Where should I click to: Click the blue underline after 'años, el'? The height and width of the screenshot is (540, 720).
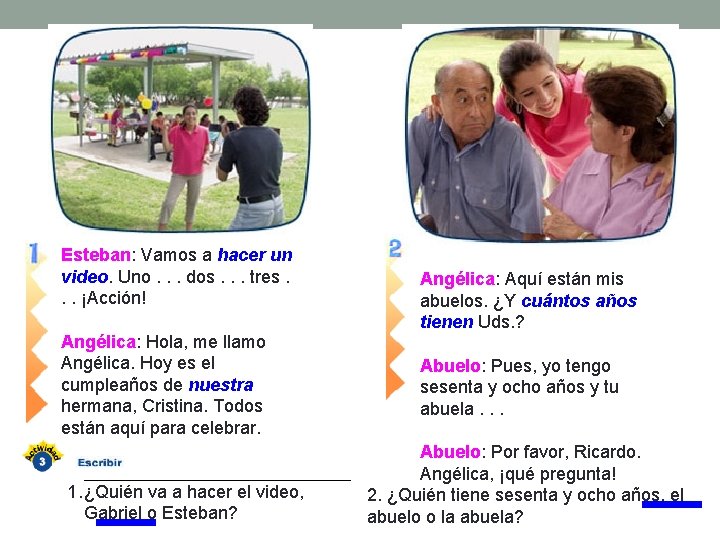tap(672, 504)
